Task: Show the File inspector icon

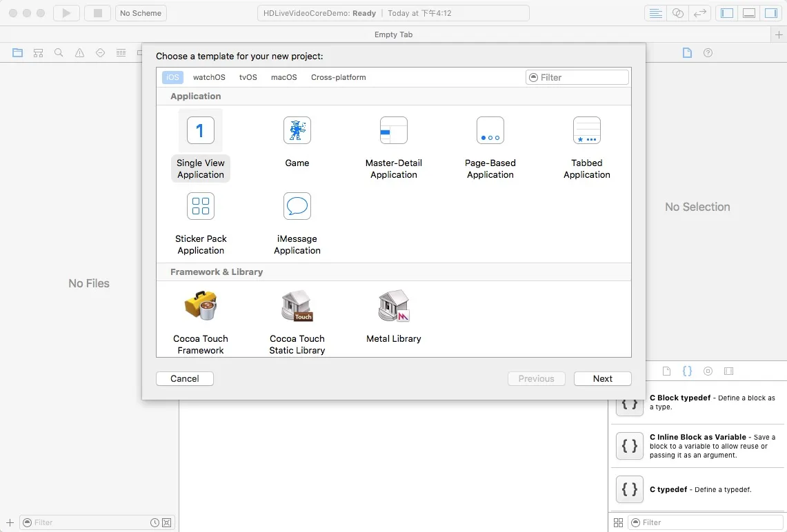Action: point(687,52)
